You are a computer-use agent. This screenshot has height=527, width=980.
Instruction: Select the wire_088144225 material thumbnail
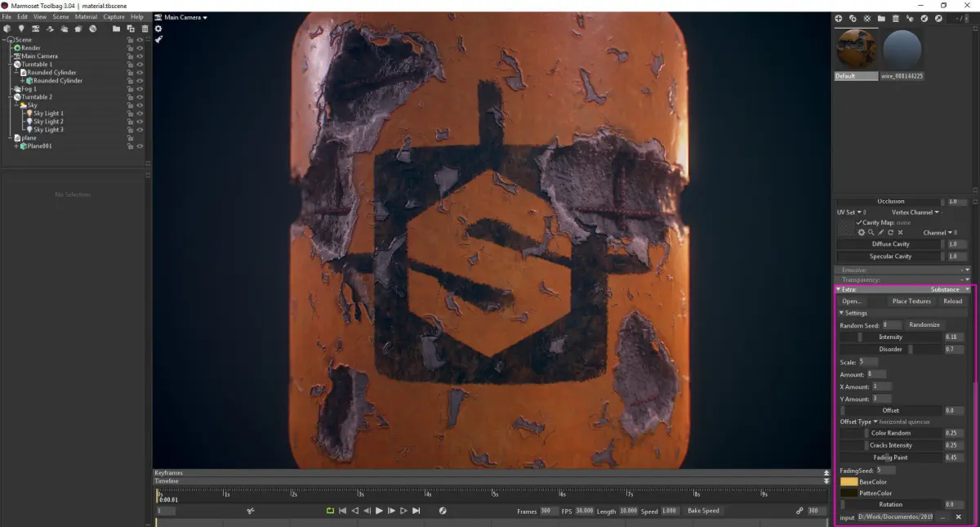pos(902,51)
